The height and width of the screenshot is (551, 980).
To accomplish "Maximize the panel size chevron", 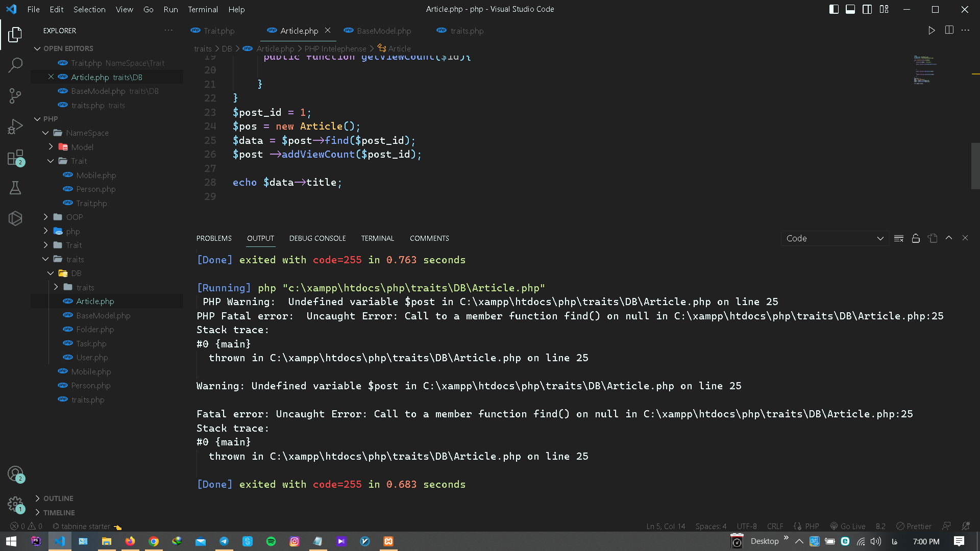I will tap(949, 238).
